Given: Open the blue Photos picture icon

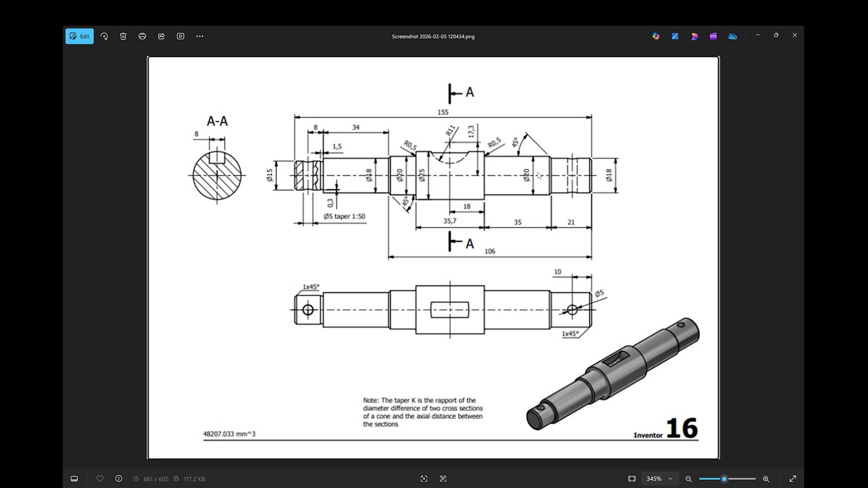Looking at the screenshot, I should [x=675, y=36].
